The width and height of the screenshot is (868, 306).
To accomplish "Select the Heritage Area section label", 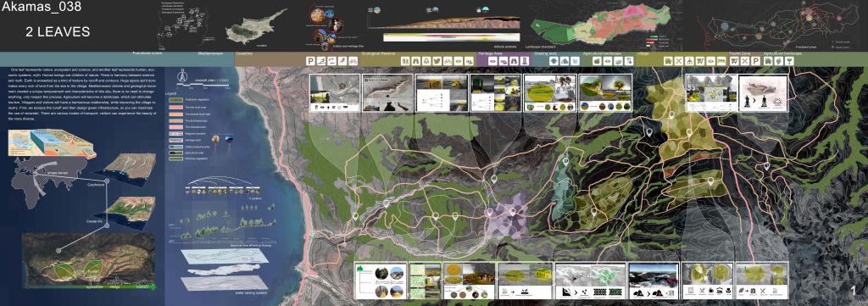I will (490, 53).
